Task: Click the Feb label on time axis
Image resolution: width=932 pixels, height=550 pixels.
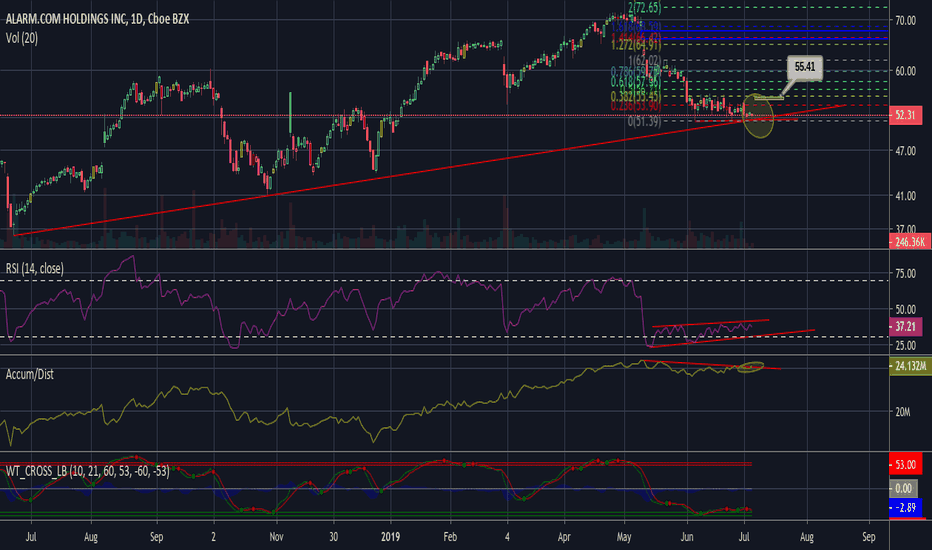Action: click(x=450, y=537)
